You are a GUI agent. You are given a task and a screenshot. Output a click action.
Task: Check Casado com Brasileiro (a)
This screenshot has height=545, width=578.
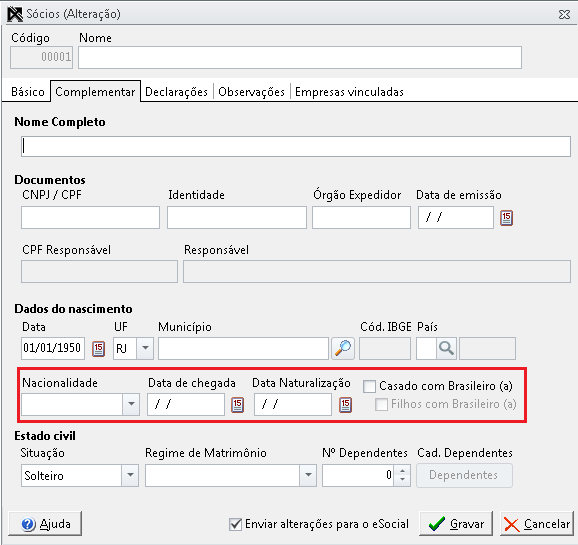(x=369, y=386)
